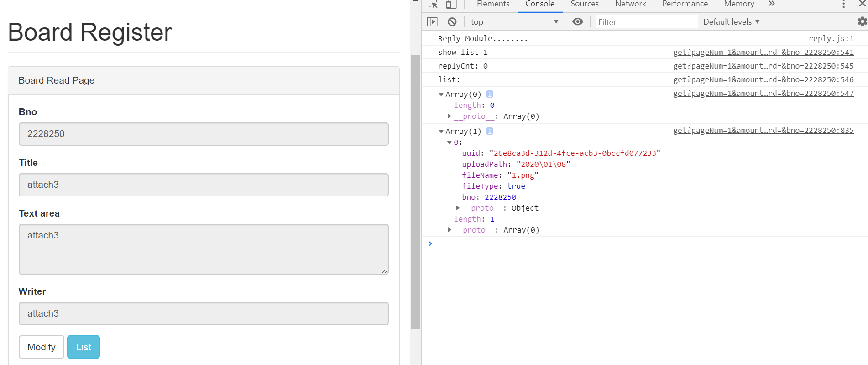868x365 pixels.
Task: Open DevTools three-dot menu
Action: (843, 4)
